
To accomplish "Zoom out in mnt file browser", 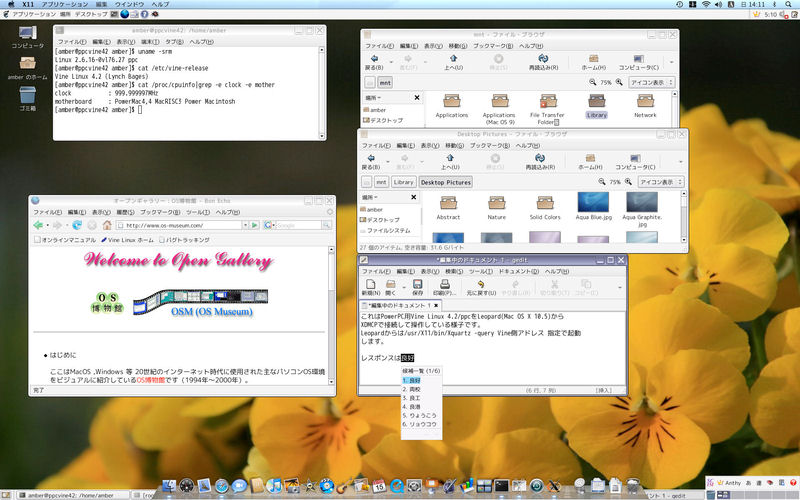I will 592,82.
